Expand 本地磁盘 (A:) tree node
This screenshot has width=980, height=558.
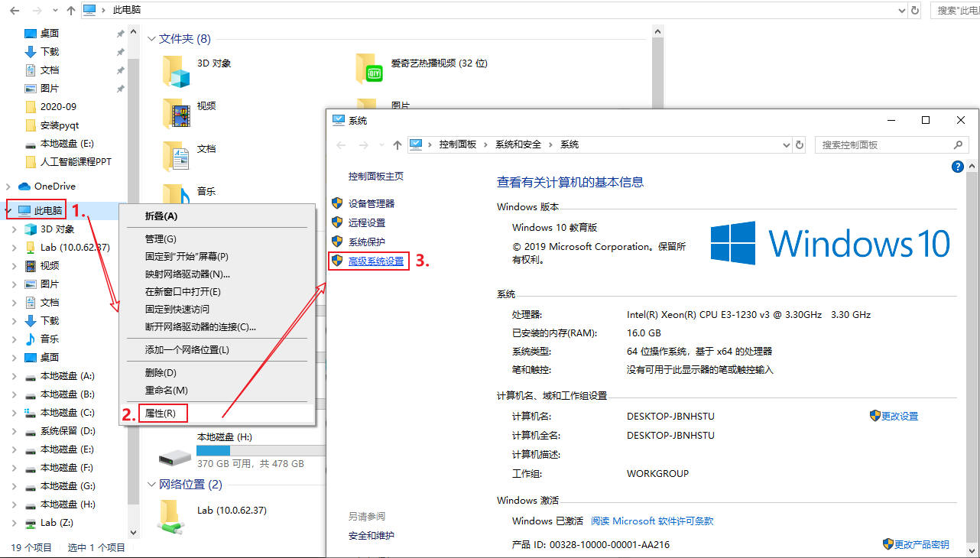[15, 375]
